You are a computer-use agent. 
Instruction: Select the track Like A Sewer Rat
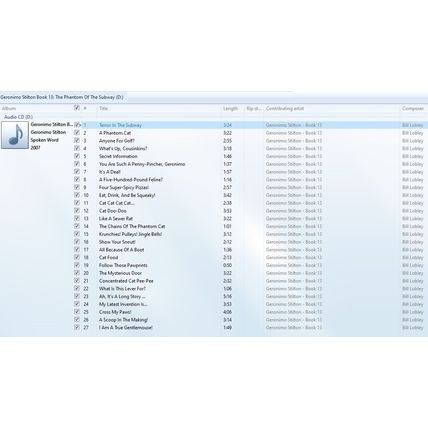116,218
